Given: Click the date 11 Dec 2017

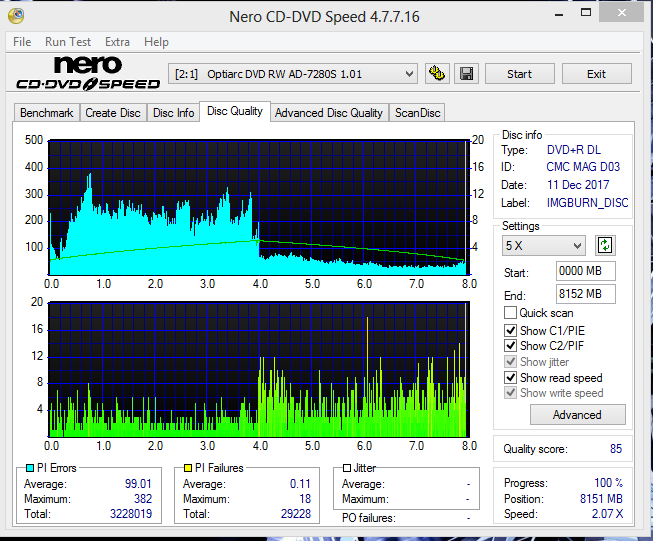Looking at the screenshot, I should (x=578, y=185).
